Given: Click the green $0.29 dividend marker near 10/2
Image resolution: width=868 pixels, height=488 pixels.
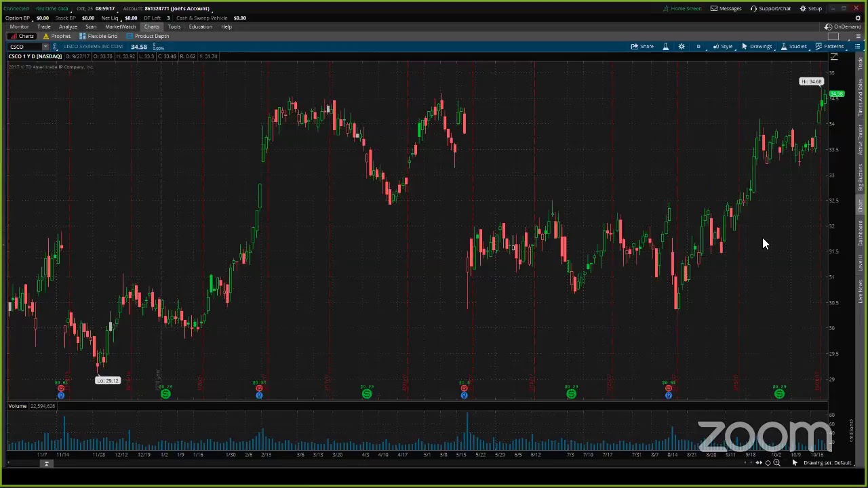Looking at the screenshot, I should pyautogui.click(x=779, y=394).
